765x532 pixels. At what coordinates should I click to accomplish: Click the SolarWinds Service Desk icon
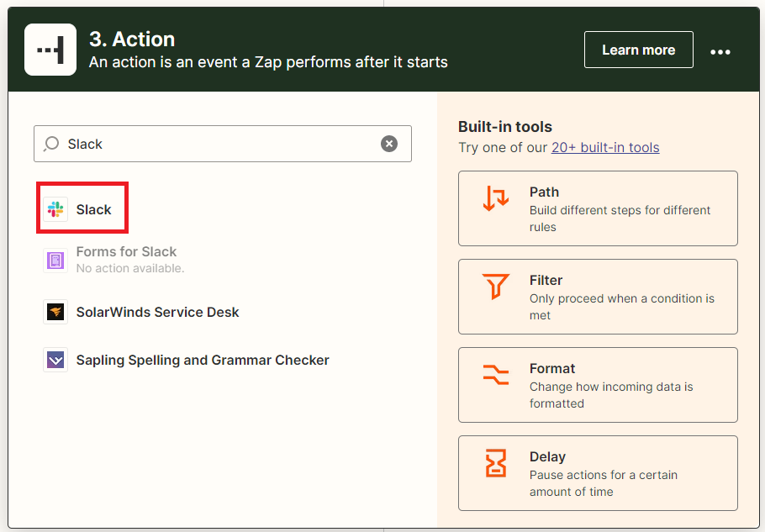(x=55, y=312)
